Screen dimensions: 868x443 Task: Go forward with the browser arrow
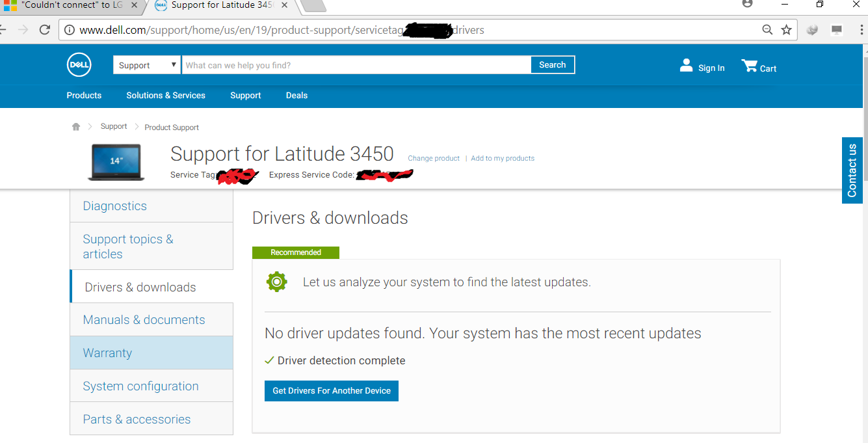tap(23, 30)
